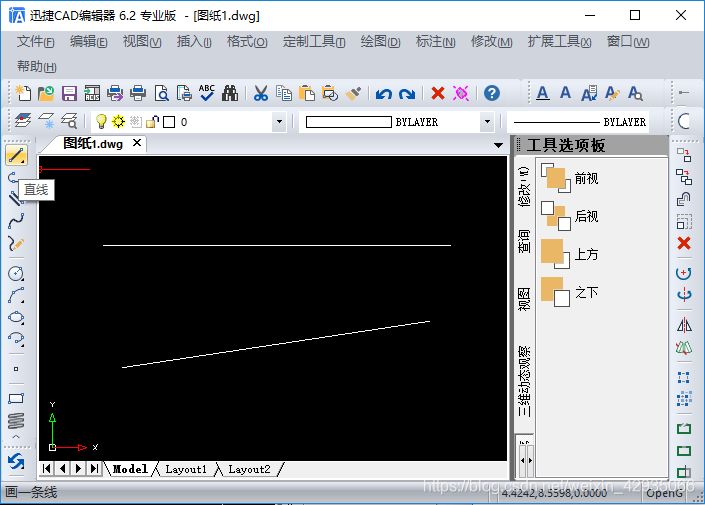Select the Ellipse drawing tool

16,317
